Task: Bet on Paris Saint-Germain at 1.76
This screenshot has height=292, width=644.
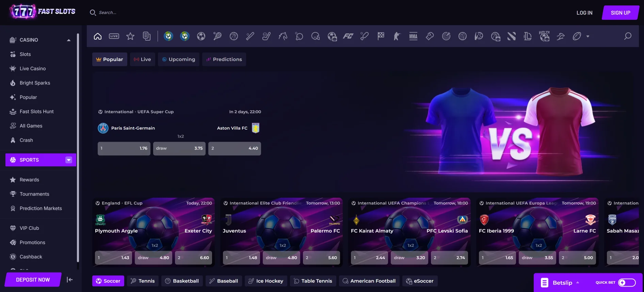Action: pos(124,149)
